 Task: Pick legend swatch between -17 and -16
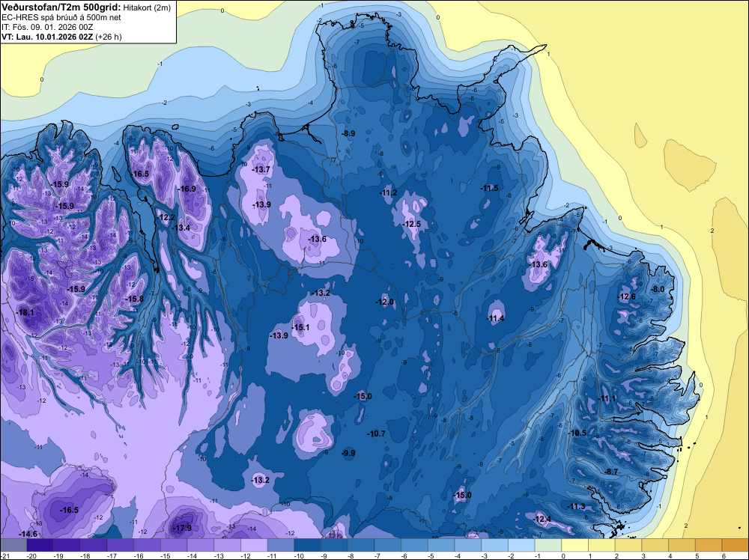pyautogui.click(x=121, y=545)
